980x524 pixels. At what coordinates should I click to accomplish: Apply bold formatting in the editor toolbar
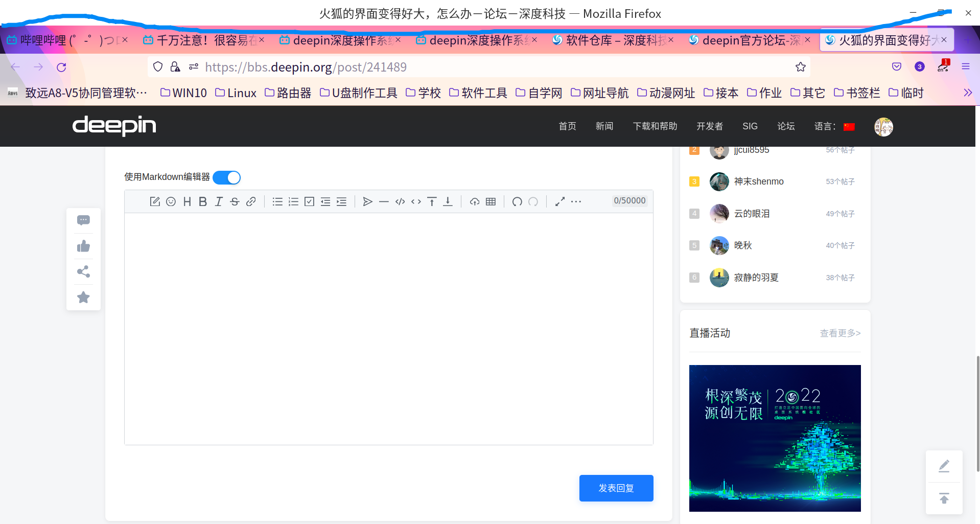pyautogui.click(x=203, y=201)
